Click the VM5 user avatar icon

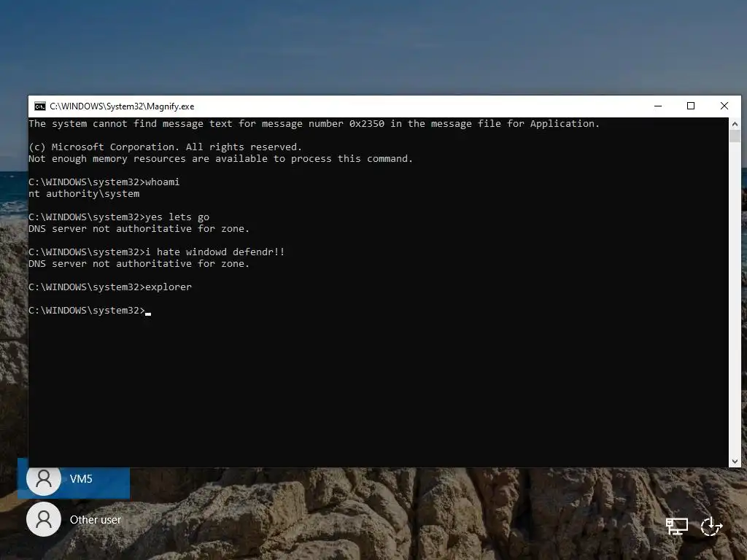[44, 478]
